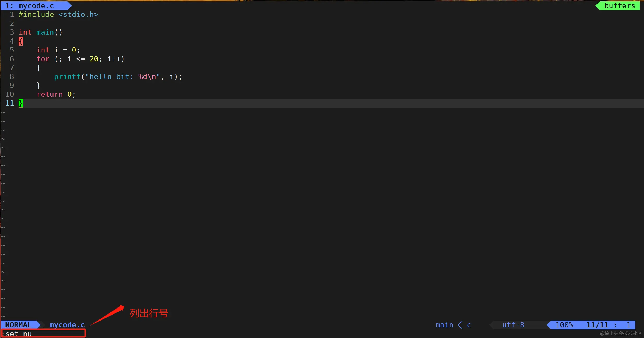Click the chevron separator before c filetype
Screen dimensions: 644x338
[460, 325]
